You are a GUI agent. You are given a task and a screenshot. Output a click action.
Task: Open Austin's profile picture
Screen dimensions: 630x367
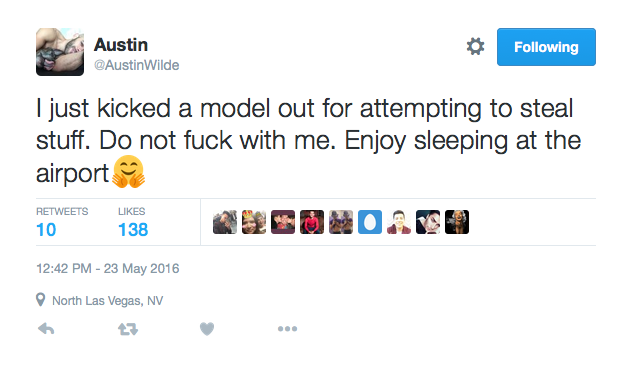pos(60,52)
